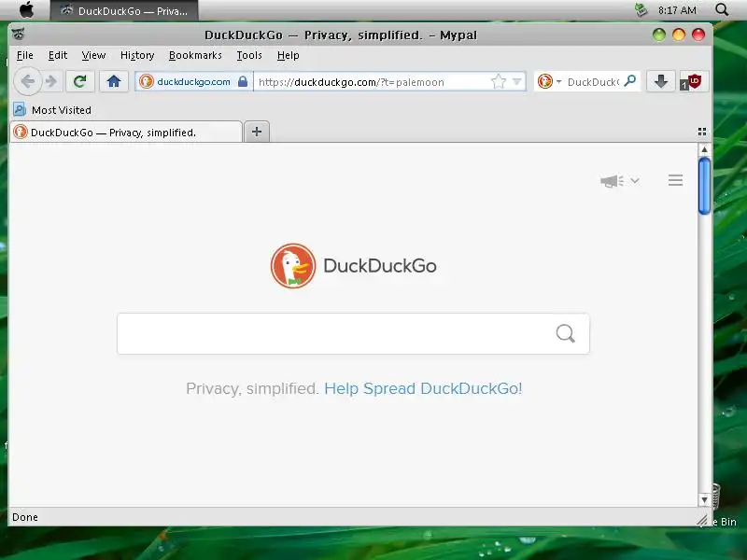Open a new tab with the plus button
The height and width of the screenshot is (560, 747).
[257, 132]
